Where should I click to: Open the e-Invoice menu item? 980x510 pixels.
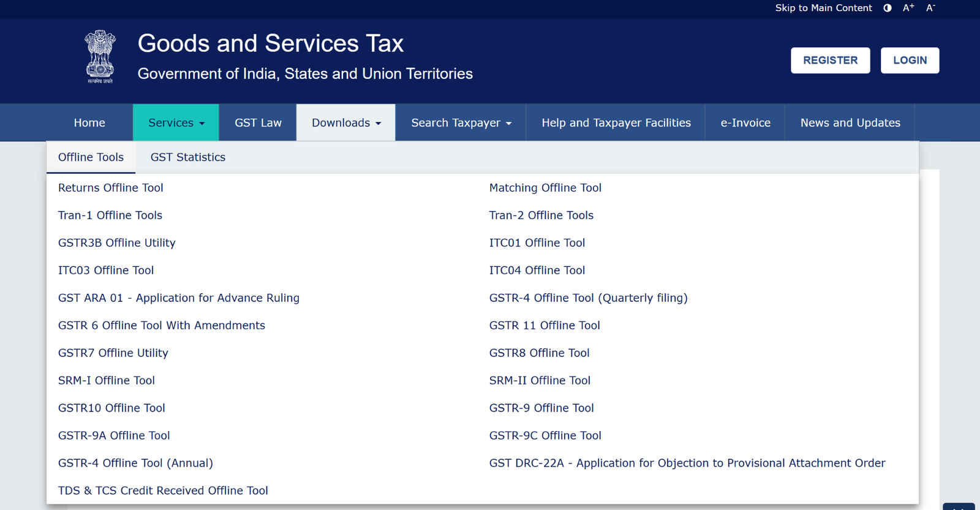click(745, 122)
